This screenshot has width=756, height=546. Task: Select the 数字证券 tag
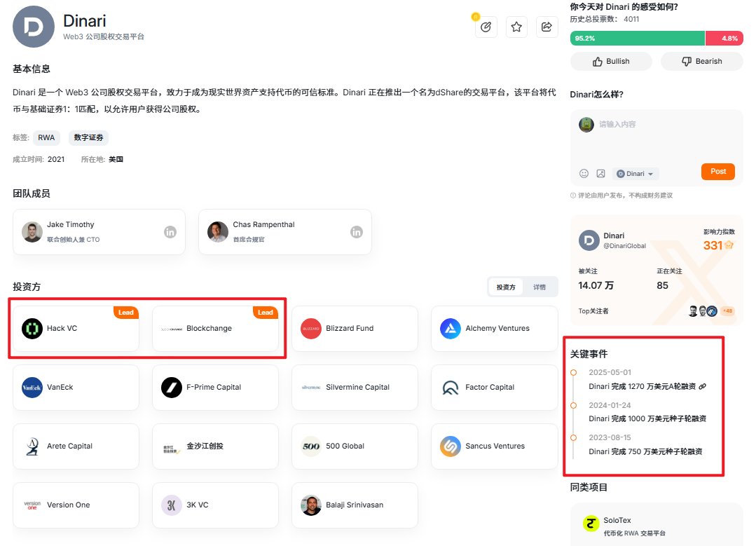coord(88,137)
